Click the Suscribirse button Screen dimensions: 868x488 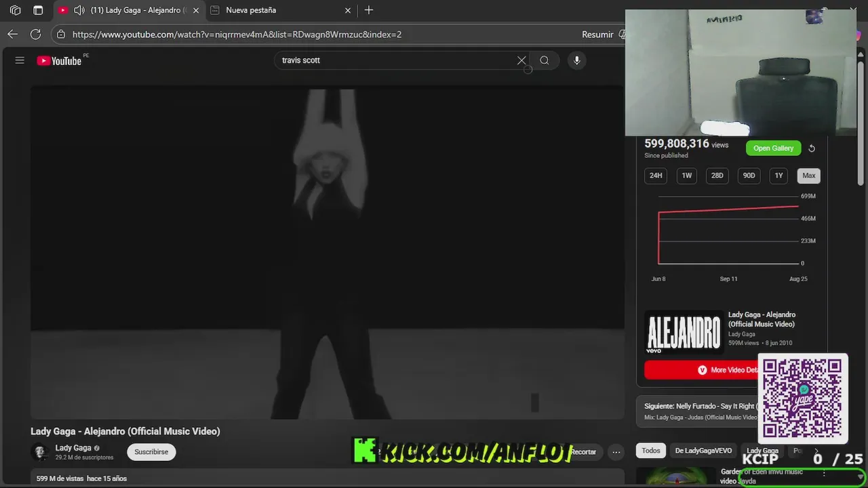coord(151,451)
